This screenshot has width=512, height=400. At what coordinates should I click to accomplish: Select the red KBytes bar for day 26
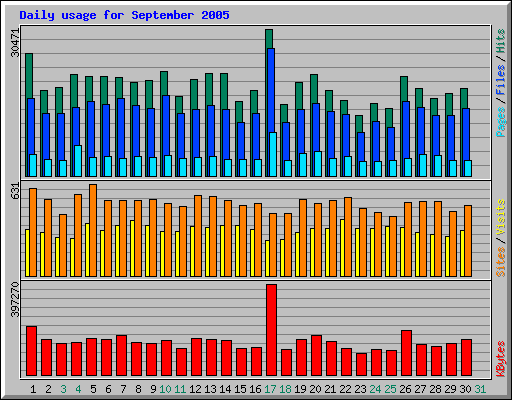click(406, 353)
